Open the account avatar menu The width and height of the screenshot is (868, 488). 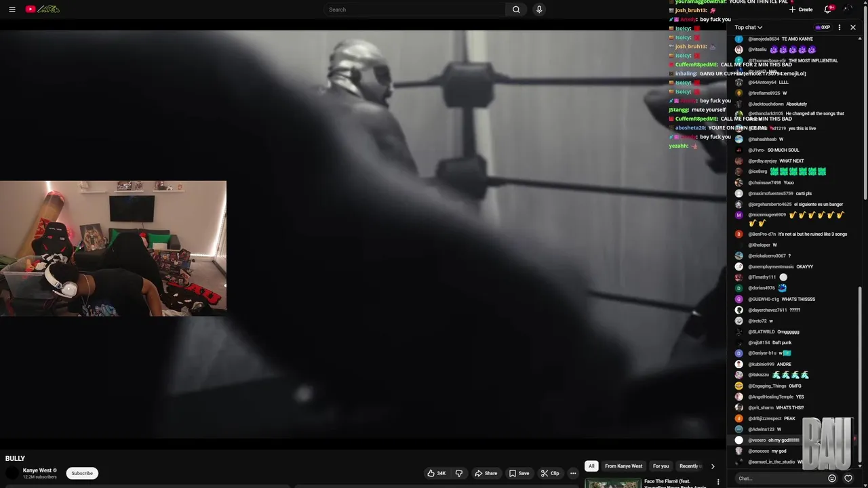pyautogui.click(x=848, y=9)
